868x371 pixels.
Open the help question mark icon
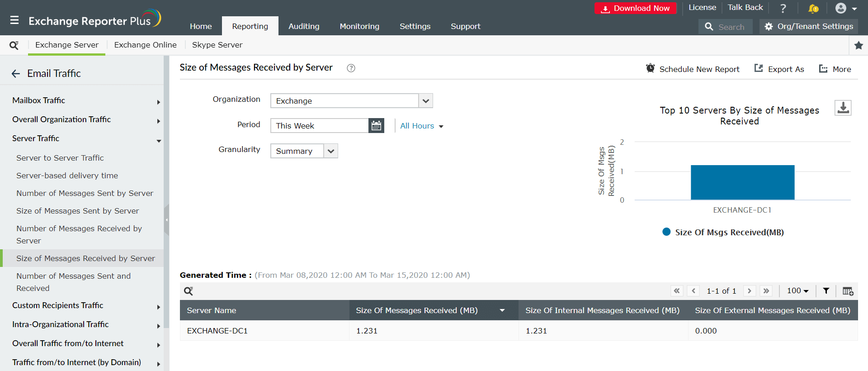tap(783, 8)
